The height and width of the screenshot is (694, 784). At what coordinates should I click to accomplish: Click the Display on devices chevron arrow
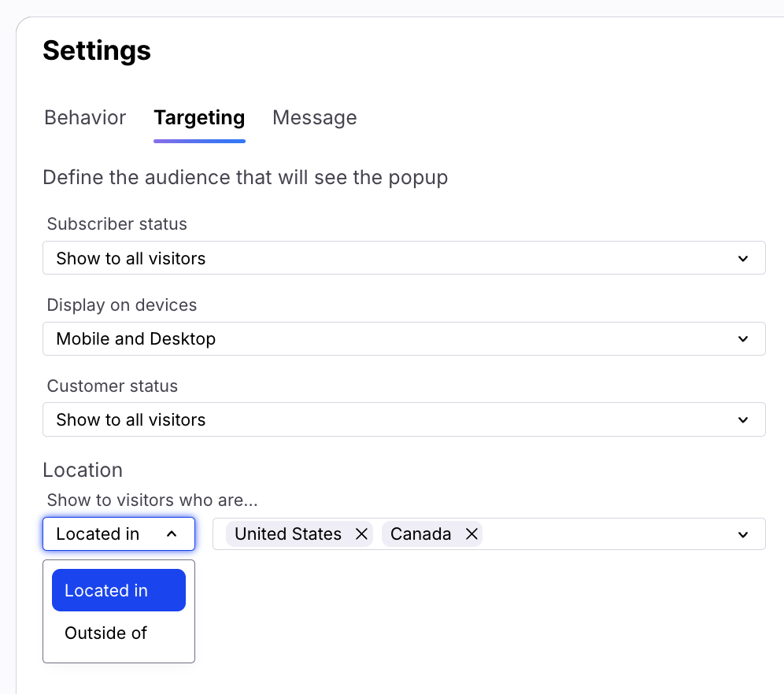(742, 339)
